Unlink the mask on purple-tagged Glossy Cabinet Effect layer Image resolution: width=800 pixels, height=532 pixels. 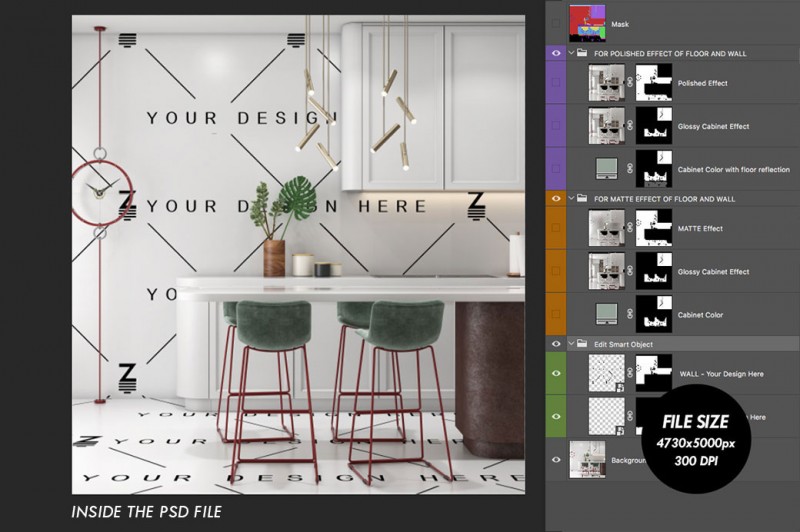point(630,126)
